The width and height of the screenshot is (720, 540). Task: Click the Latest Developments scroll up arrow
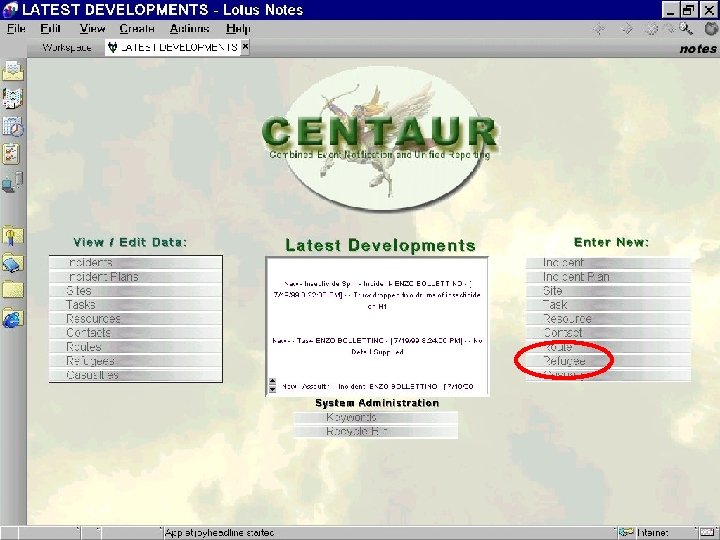[272, 381]
